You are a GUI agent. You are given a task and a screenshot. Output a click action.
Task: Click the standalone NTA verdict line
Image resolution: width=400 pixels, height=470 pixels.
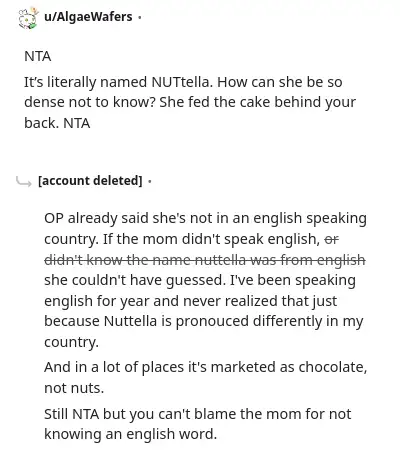coord(38,56)
